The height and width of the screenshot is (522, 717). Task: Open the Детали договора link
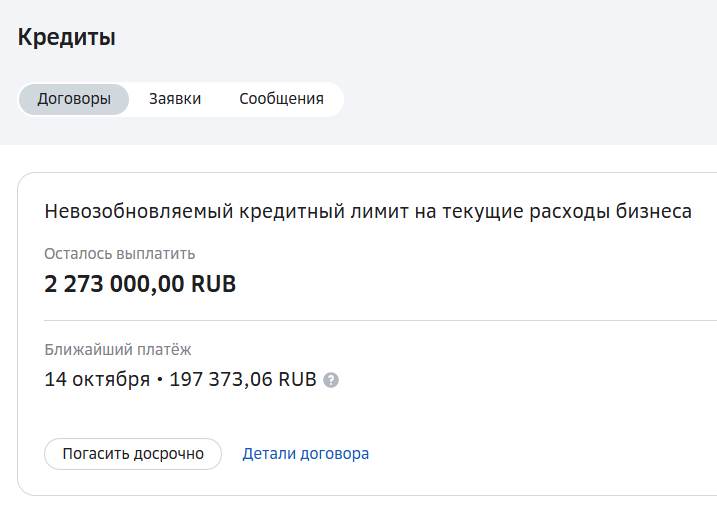click(305, 454)
